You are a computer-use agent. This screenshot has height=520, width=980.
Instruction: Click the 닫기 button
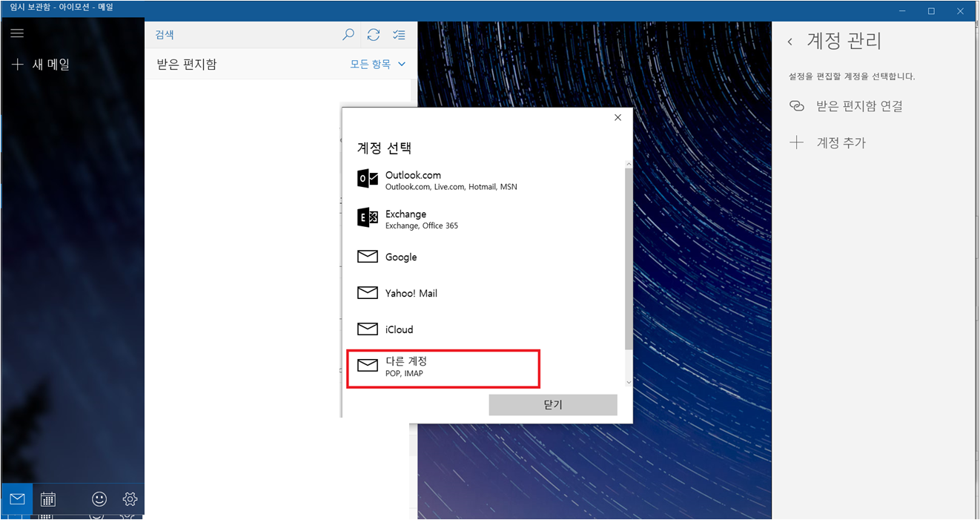point(553,405)
